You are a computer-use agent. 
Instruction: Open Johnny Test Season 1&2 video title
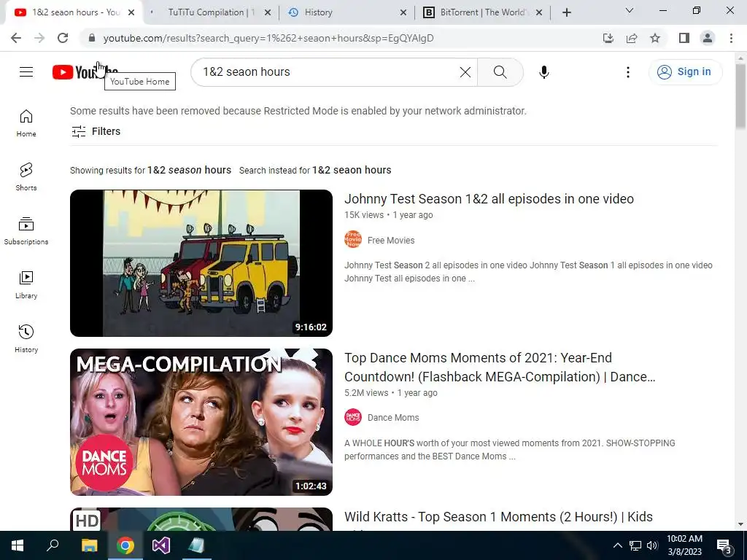[489, 198]
